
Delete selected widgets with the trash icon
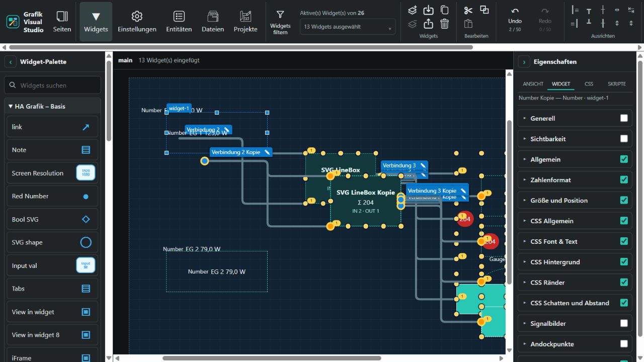(444, 24)
